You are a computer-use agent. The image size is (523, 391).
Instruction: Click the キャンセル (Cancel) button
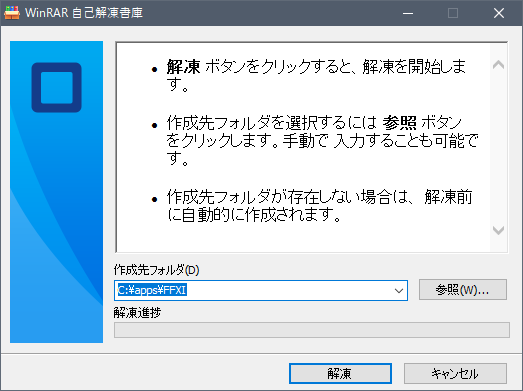point(455,373)
